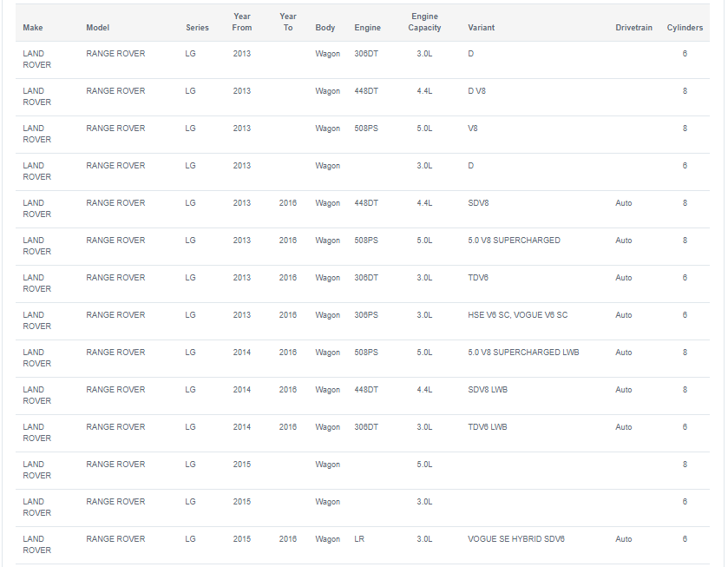Click the Cylinders column header

685,28
